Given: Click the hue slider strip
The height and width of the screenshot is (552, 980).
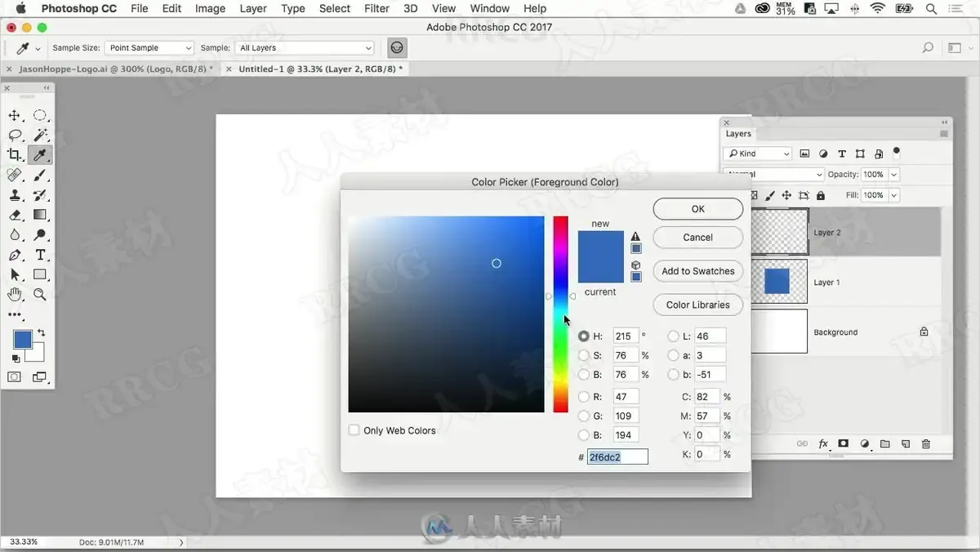Looking at the screenshot, I should pos(560,314).
